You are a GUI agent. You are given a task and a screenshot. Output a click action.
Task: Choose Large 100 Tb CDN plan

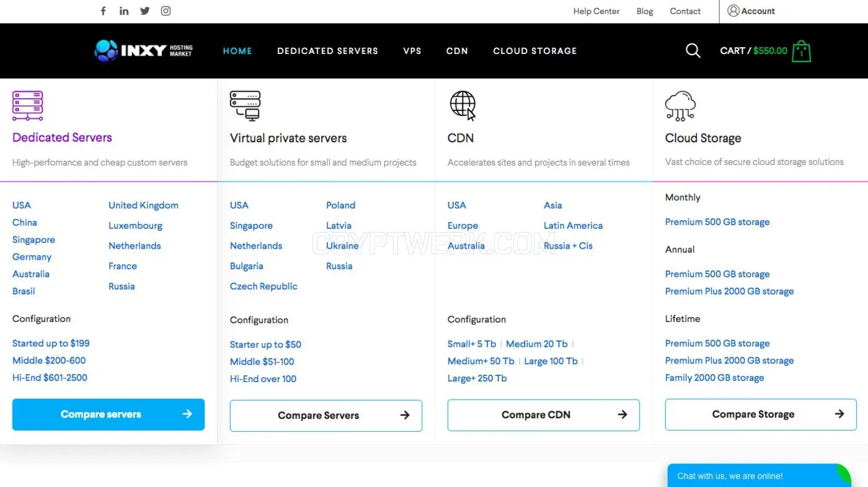(x=551, y=361)
